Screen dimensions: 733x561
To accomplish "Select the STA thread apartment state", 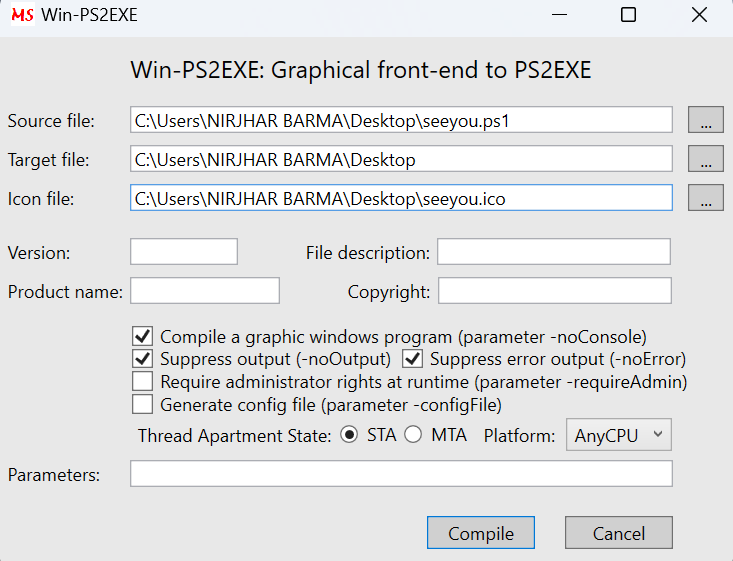I will click(349, 435).
